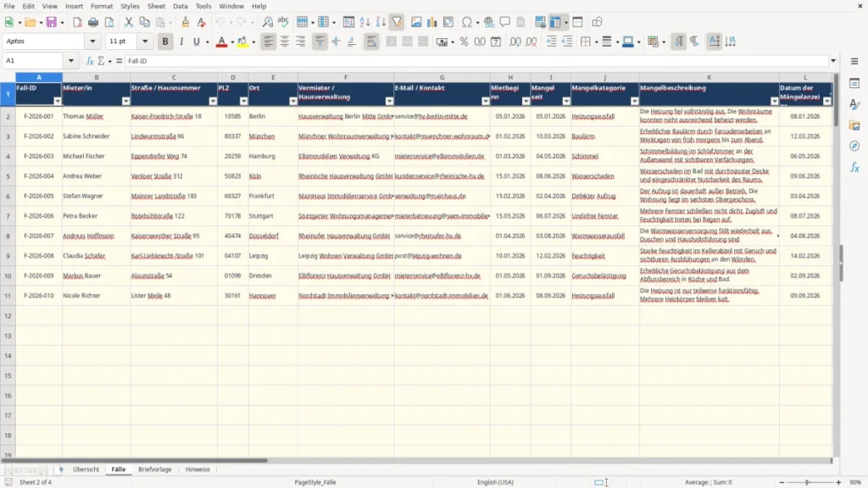Toggle Italic formatting

pos(181,42)
